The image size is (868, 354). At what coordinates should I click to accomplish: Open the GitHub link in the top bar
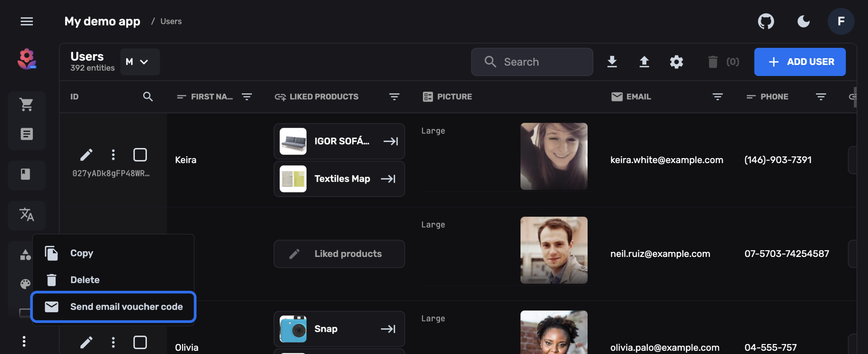765,21
